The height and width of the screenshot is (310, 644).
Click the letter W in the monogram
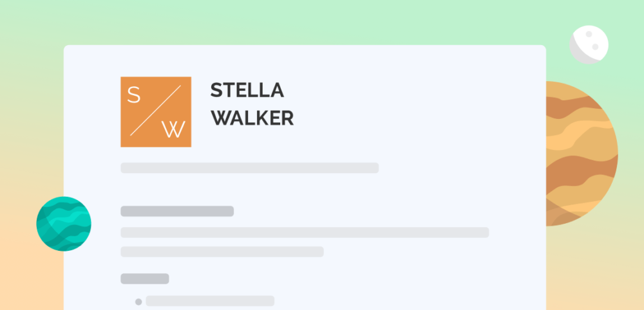(x=173, y=129)
